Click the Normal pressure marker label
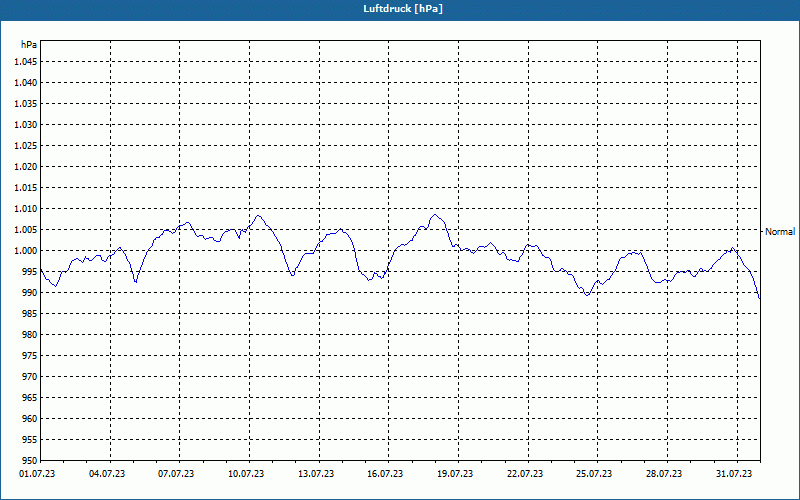This screenshot has height=500, width=800. pyautogui.click(x=780, y=232)
